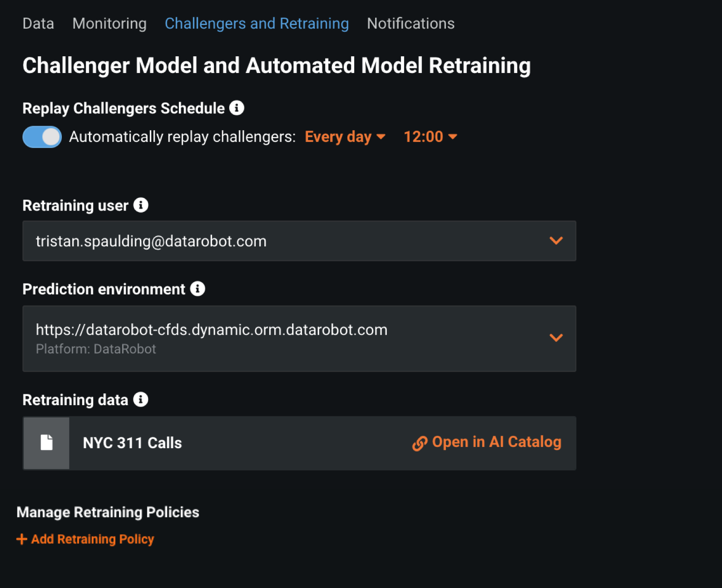Click the chain link icon near AI Catalog
This screenshot has width=722, height=588.
(x=420, y=443)
